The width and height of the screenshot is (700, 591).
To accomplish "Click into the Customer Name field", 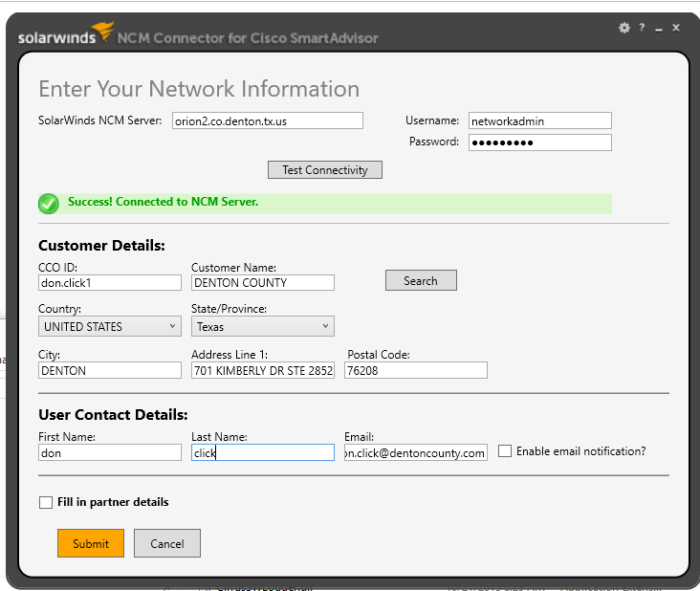I will (x=262, y=282).
